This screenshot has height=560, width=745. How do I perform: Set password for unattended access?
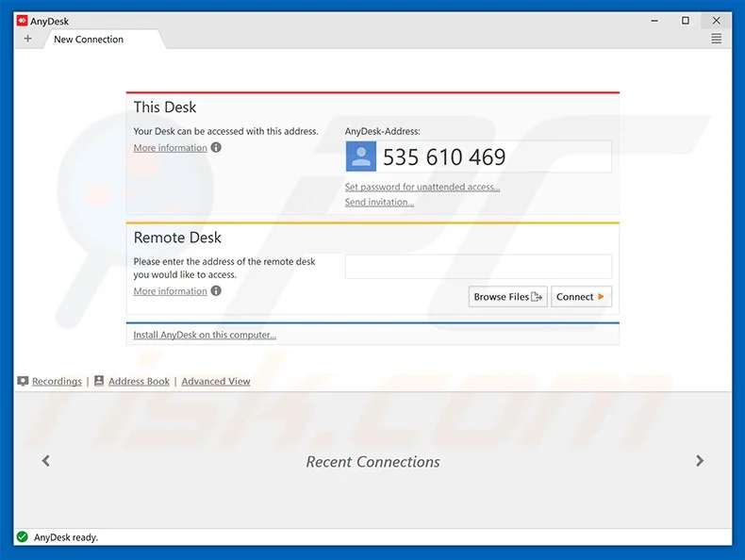[422, 188]
